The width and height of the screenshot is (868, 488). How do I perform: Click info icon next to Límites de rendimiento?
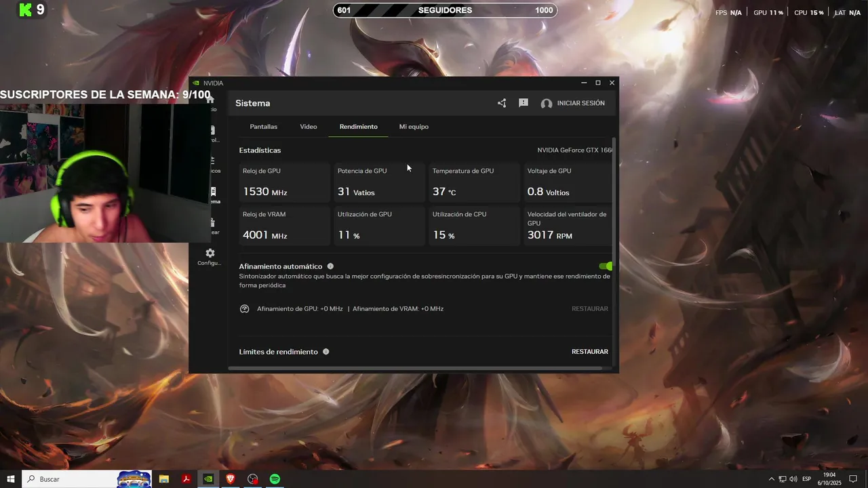click(326, 352)
